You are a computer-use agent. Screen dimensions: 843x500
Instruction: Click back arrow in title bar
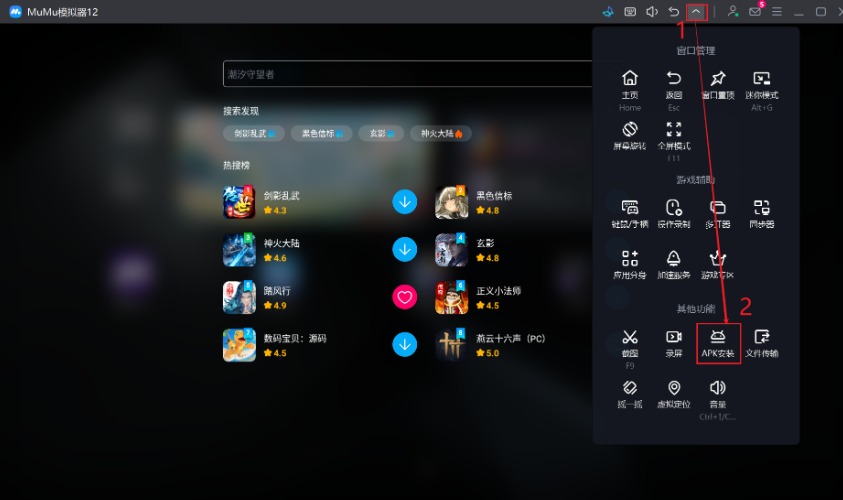(674, 12)
